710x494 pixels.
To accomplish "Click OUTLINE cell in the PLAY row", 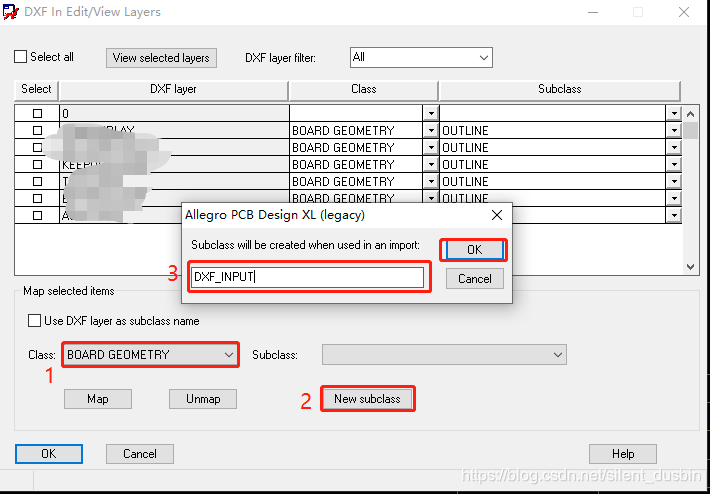I will tap(553, 130).
